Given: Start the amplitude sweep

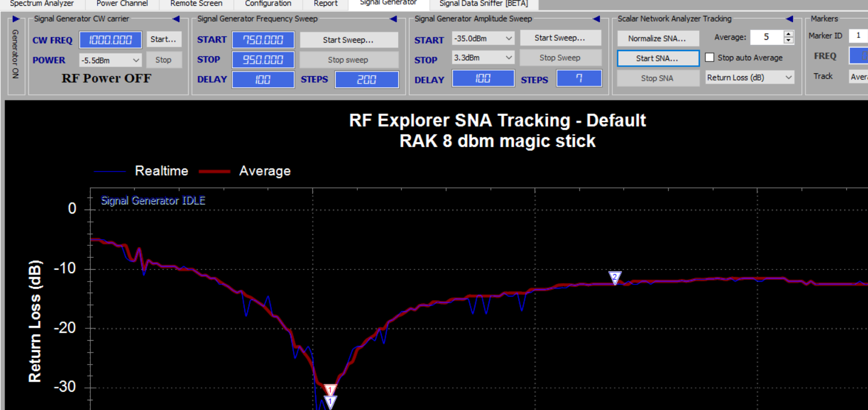Looking at the screenshot, I should (x=560, y=38).
